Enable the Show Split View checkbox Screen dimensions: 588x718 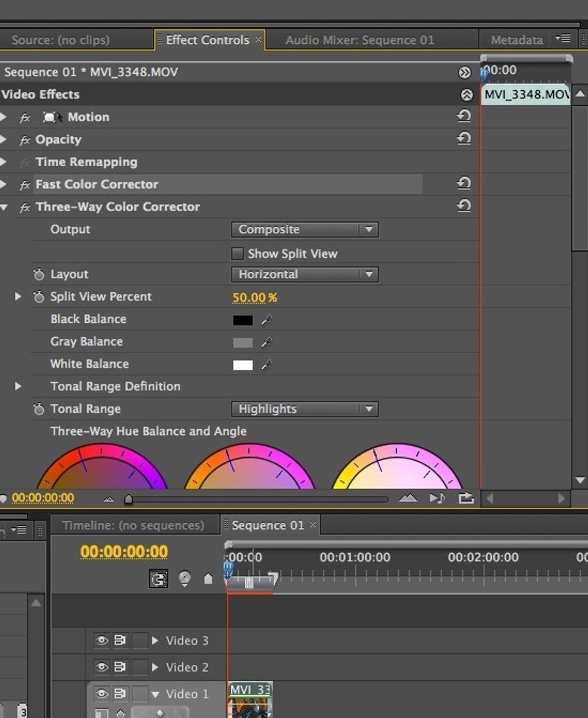click(x=238, y=254)
